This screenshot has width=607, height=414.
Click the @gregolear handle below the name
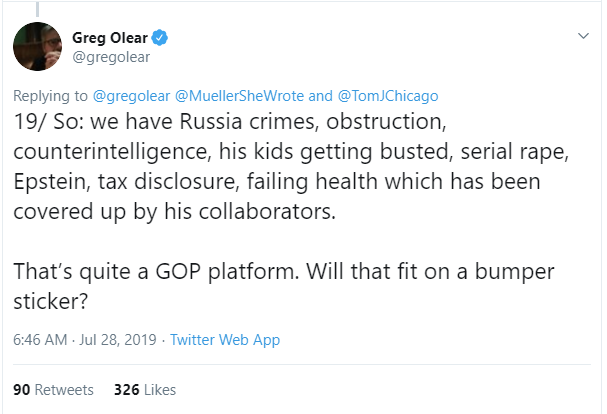pyautogui.click(x=111, y=57)
